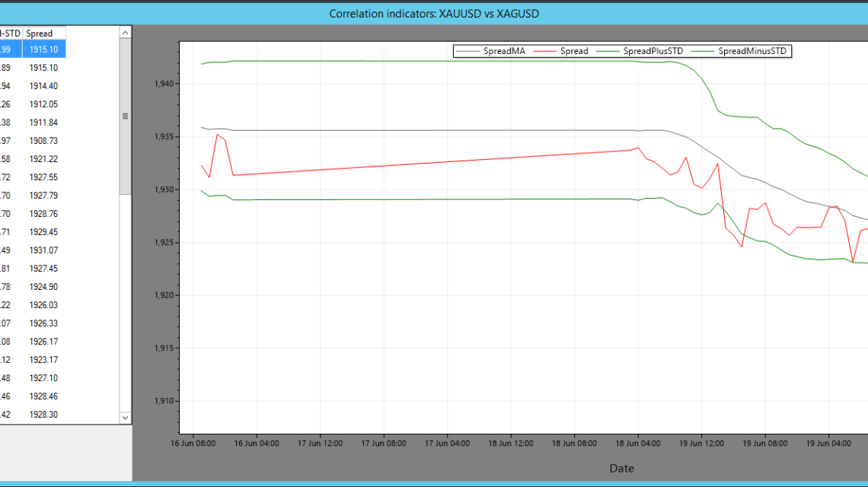Click the 18 Jun 04:00 tick on time axis

coord(638,442)
